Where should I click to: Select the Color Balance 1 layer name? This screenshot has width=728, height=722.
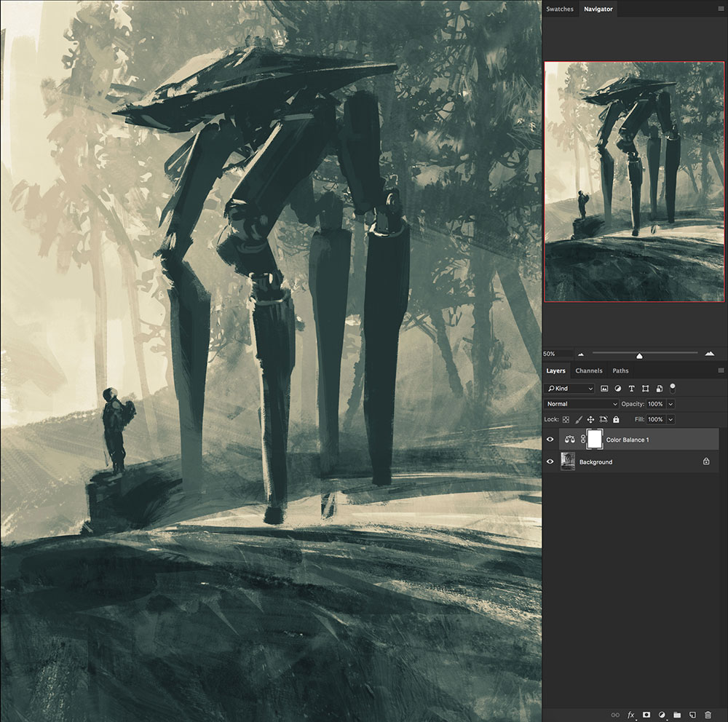click(x=628, y=440)
